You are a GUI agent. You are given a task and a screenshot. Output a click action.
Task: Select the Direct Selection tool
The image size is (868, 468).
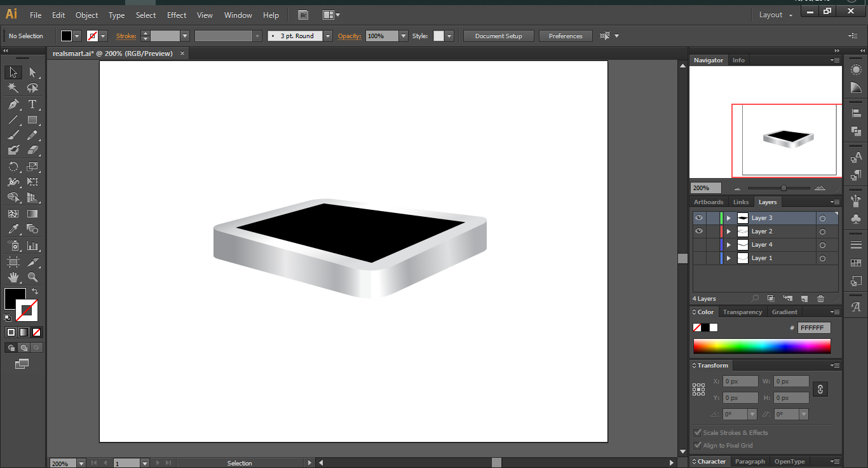tap(32, 72)
